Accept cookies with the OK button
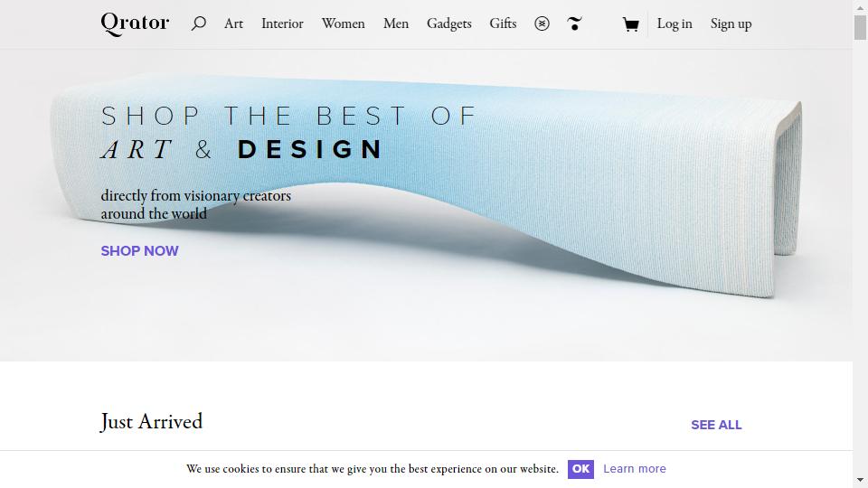Viewport: 868px width, 488px height. tap(580, 469)
